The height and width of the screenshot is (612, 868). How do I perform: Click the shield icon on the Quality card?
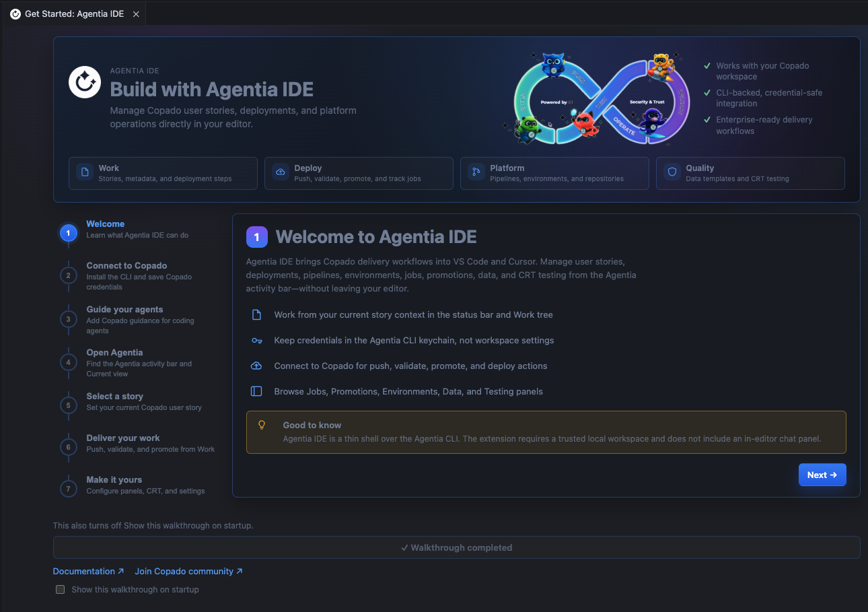pyautogui.click(x=672, y=172)
